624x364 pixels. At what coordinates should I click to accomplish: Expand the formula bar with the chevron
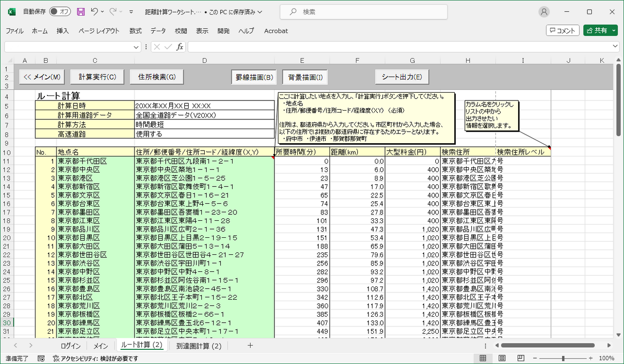click(x=615, y=47)
